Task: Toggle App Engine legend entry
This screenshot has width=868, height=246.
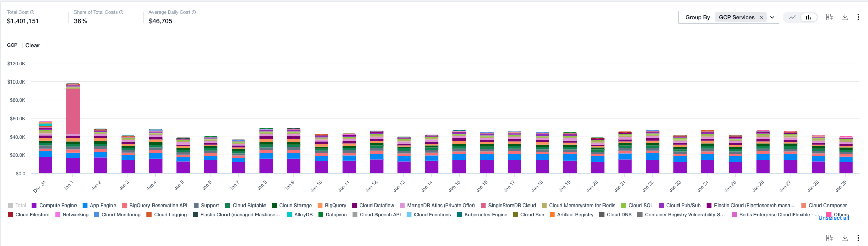Action: click(103, 206)
